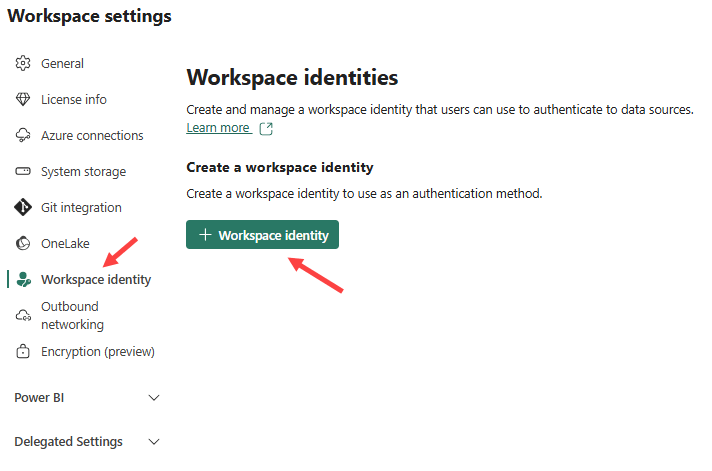Click the Workspace identity person icon
The image size is (712, 471).
tap(24, 279)
